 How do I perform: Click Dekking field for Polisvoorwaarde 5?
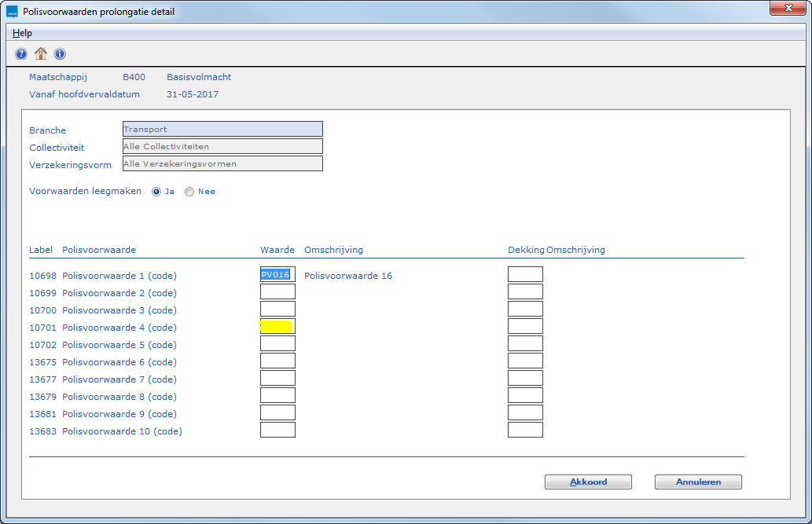(525, 344)
